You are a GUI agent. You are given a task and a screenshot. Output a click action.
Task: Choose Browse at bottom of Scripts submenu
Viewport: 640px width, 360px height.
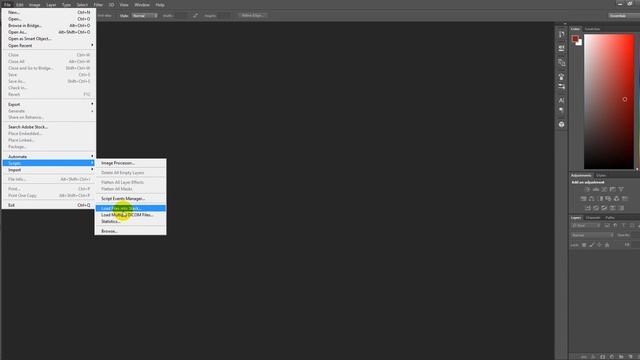pyautogui.click(x=131, y=231)
